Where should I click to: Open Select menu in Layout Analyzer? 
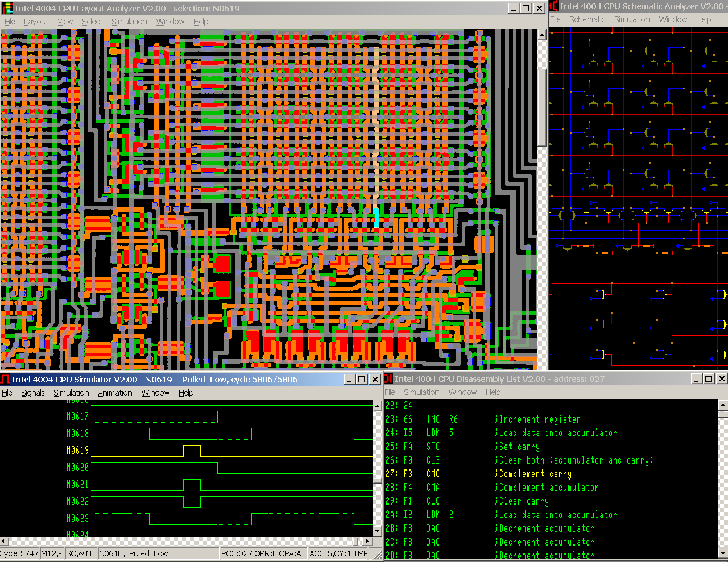92,22
